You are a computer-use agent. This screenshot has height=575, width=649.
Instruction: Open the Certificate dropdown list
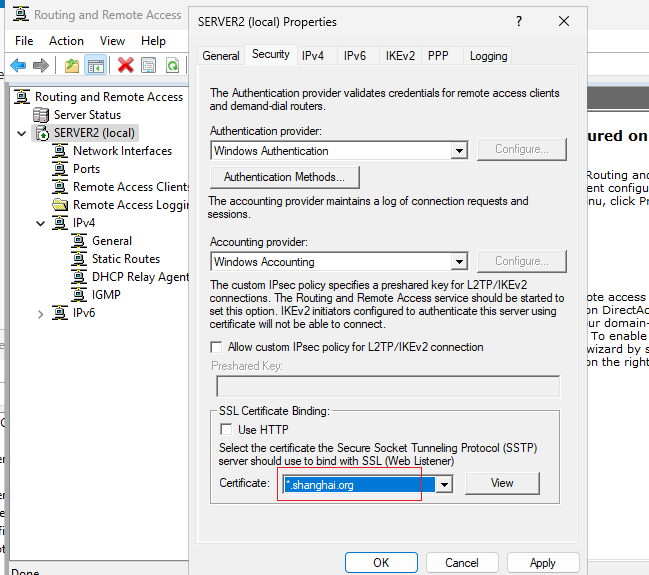[444, 485]
